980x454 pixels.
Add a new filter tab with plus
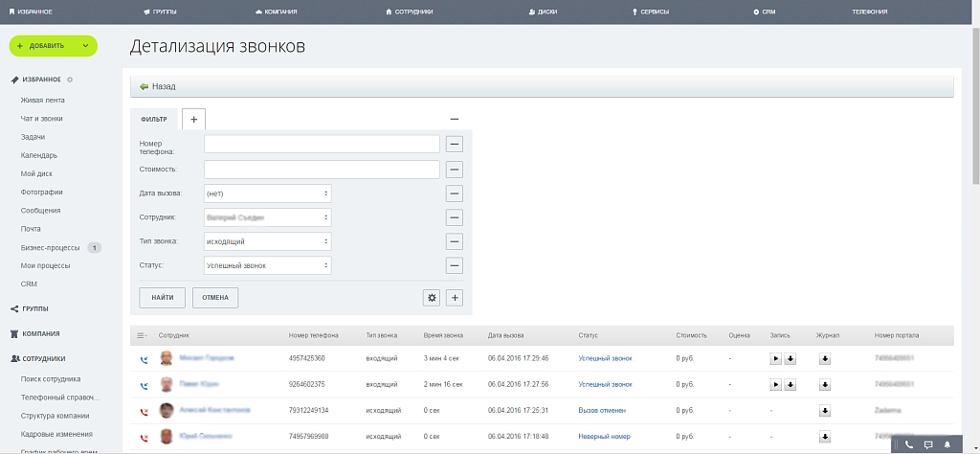193,120
